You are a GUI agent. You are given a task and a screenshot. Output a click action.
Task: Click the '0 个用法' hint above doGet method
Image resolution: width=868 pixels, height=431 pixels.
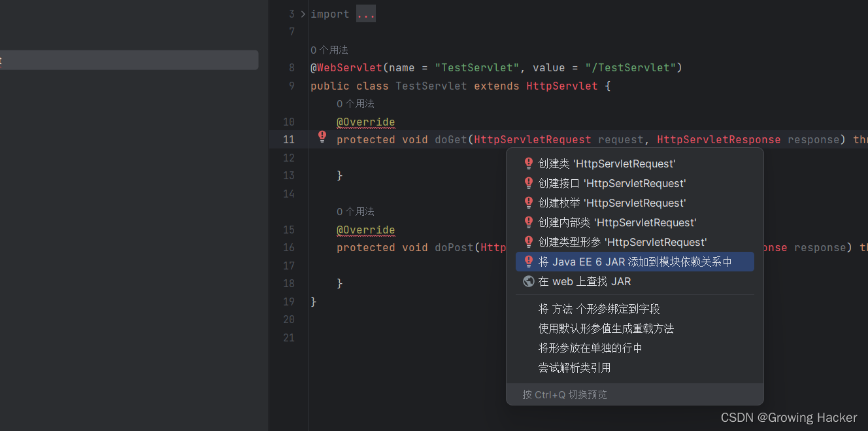click(355, 103)
